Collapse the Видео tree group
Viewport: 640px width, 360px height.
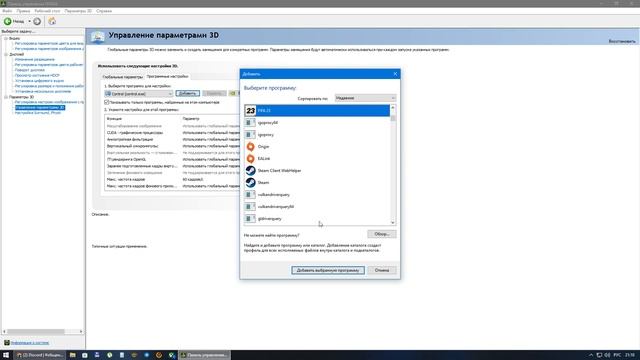click(x=6, y=38)
